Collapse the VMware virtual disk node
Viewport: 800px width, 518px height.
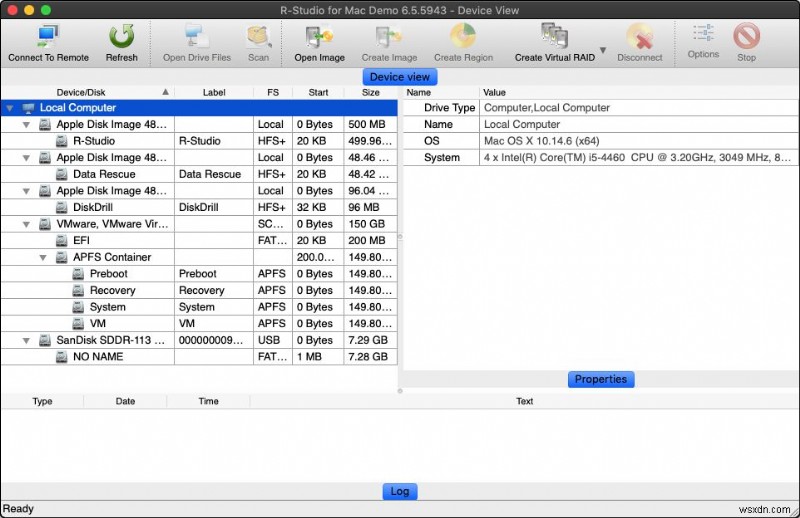[x=26, y=225]
